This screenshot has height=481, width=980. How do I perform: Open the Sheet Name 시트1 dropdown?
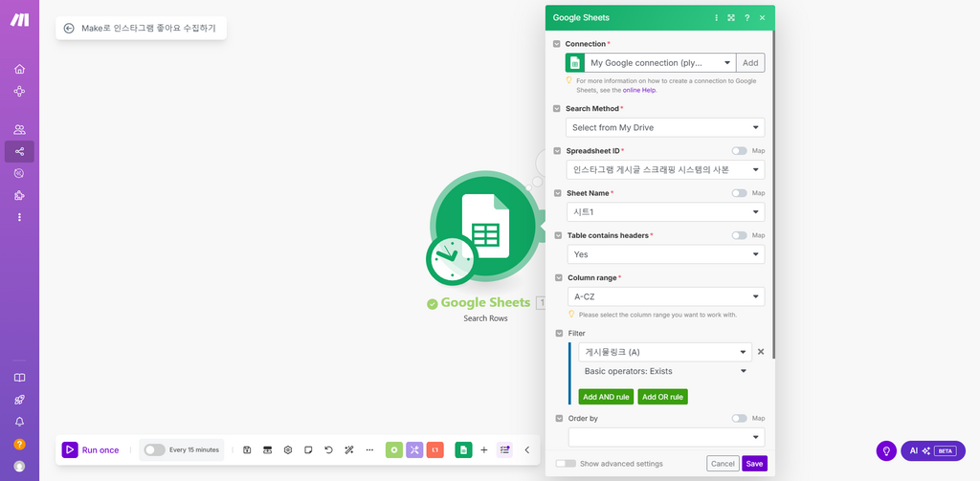coord(666,211)
